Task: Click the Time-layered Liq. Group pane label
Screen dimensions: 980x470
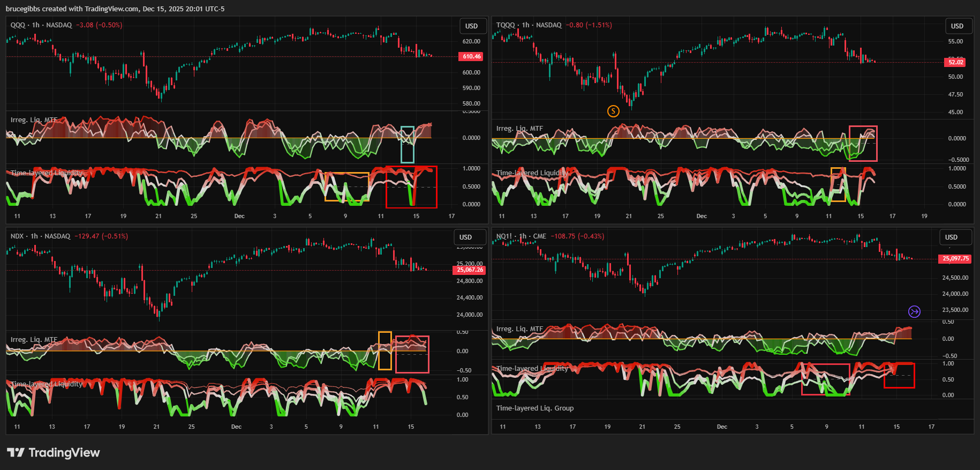Action: pyautogui.click(x=534, y=408)
